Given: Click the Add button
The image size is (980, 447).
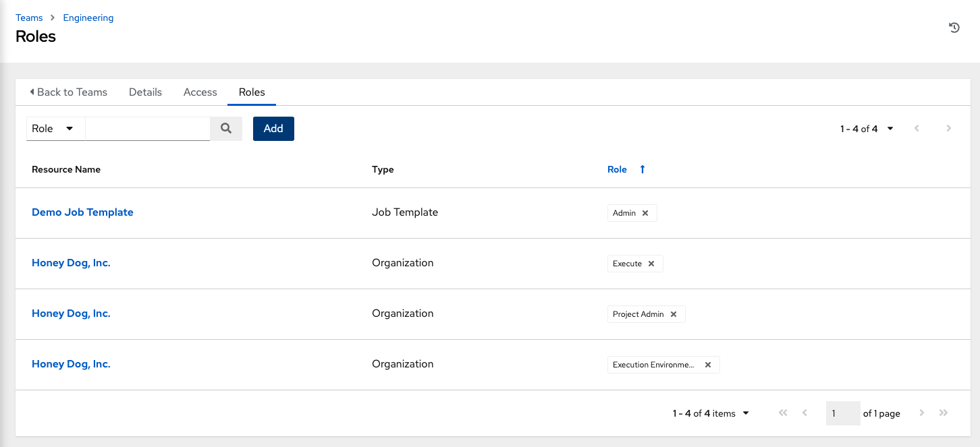Looking at the screenshot, I should pyautogui.click(x=273, y=128).
